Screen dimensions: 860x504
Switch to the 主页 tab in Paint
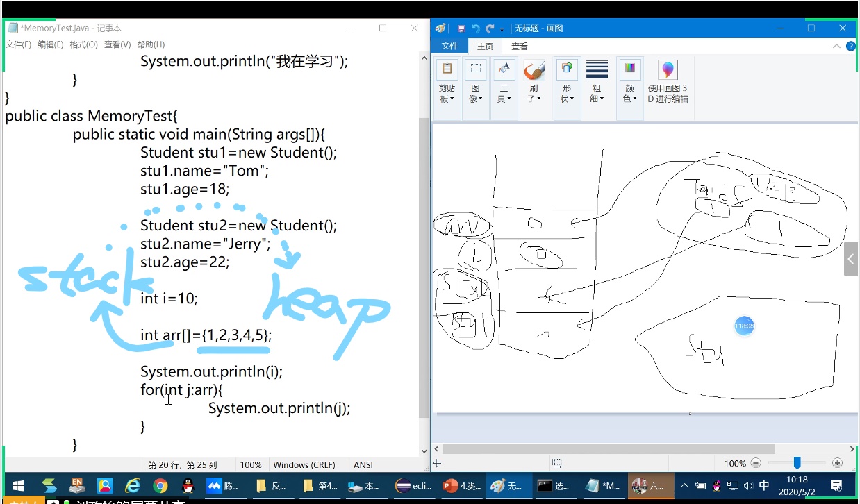tap(485, 46)
